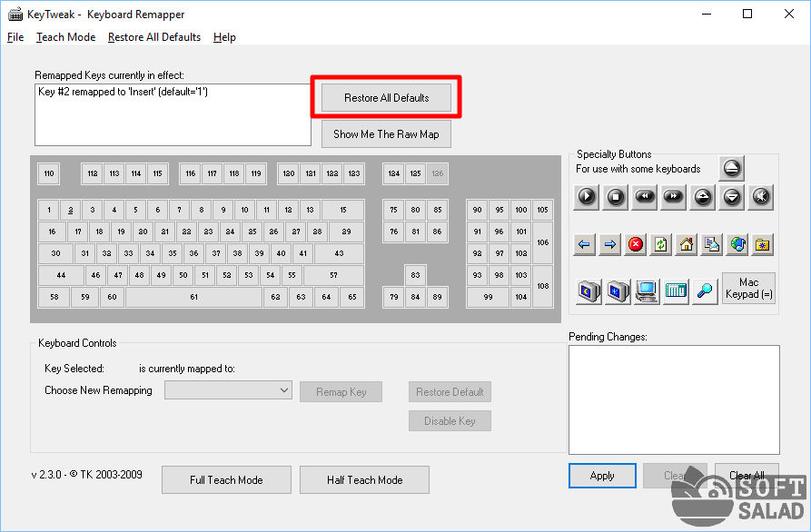Open the Help menu
The width and height of the screenshot is (811, 532).
coord(224,37)
